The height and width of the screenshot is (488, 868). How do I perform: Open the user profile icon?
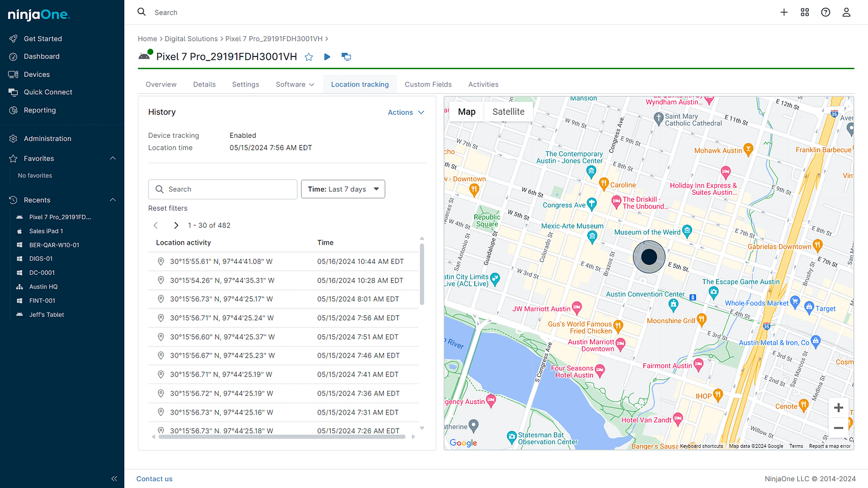pos(847,12)
